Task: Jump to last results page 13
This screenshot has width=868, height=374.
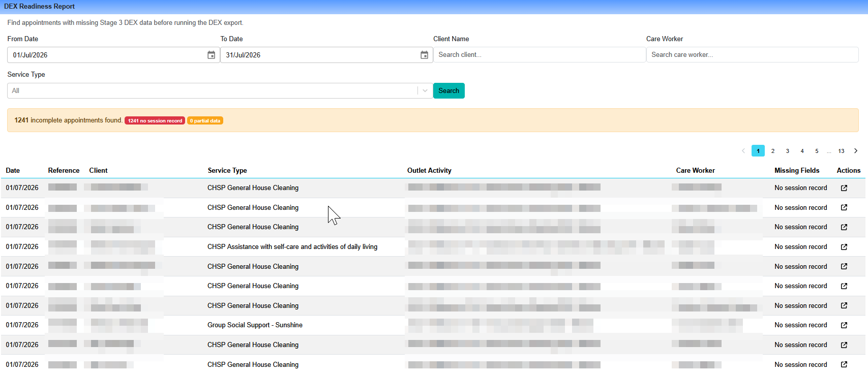Action: (842, 151)
